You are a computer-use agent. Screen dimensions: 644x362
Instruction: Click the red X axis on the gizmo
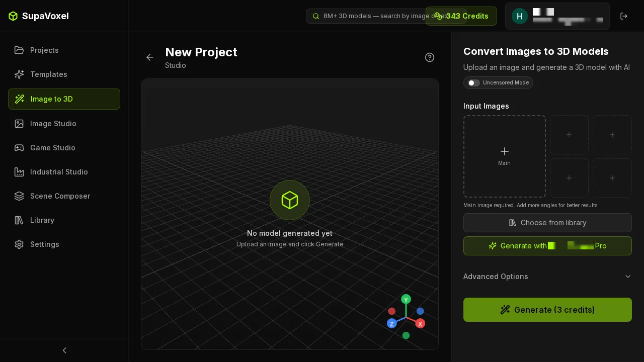(420, 323)
